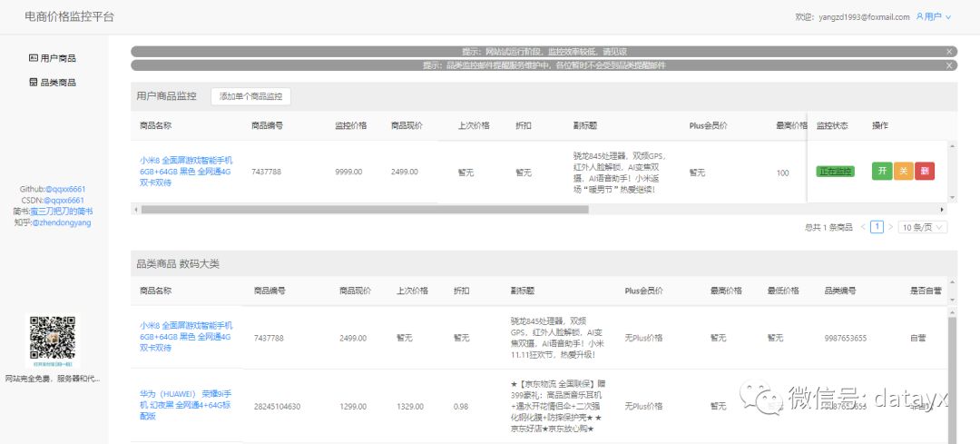Select page 1 in pagination
Screen dimensions: 980x444
coord(877,227)
